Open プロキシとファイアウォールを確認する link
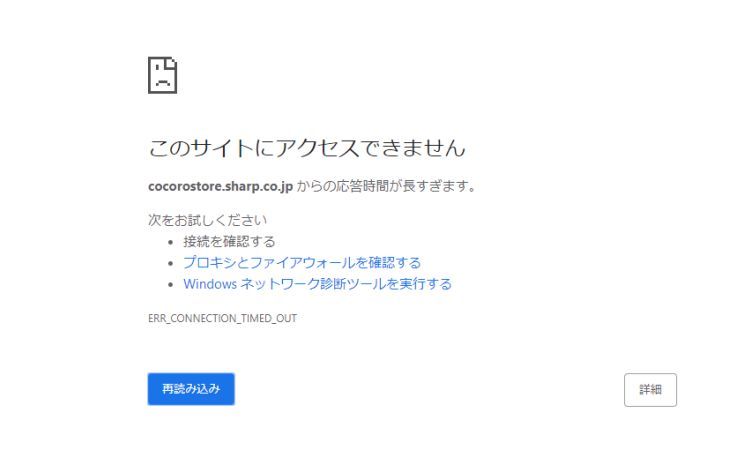This screenshot has height=449, width=754. pyautogui.click(x=302, y=262)
